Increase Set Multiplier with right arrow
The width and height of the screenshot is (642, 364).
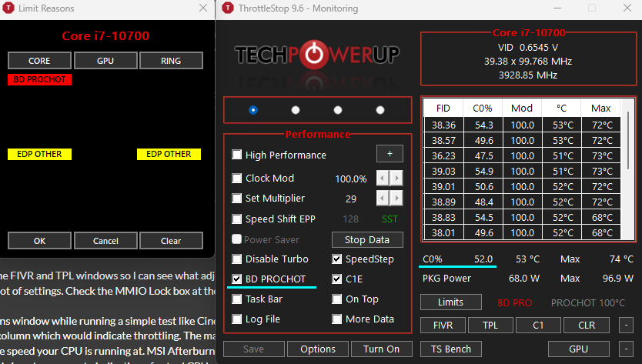[x=396, y=199]
